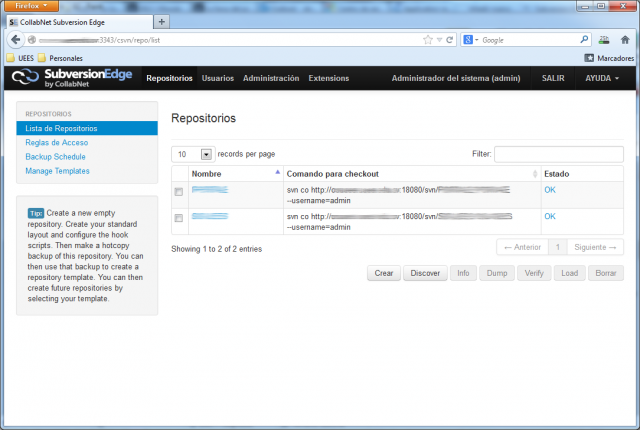Click the Crear button
The height and width of the screenshot is (430, 640).
coord(384,273)
